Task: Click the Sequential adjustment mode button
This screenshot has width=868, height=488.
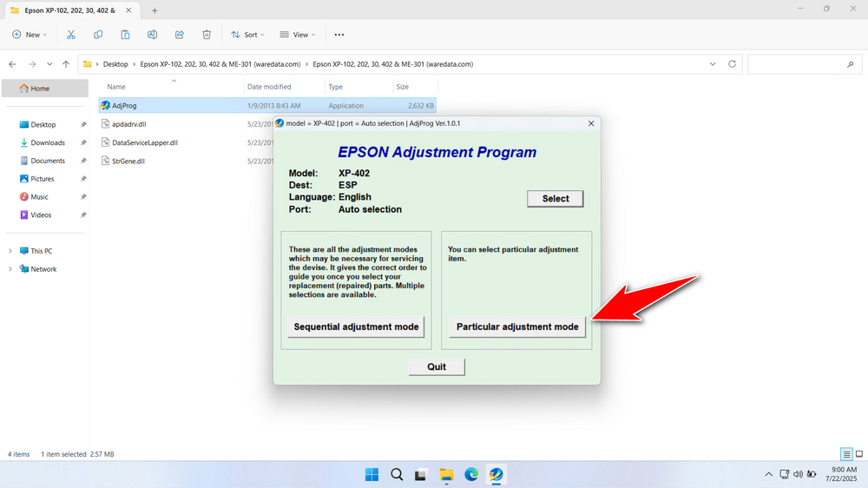Action: tap(356, 326)
